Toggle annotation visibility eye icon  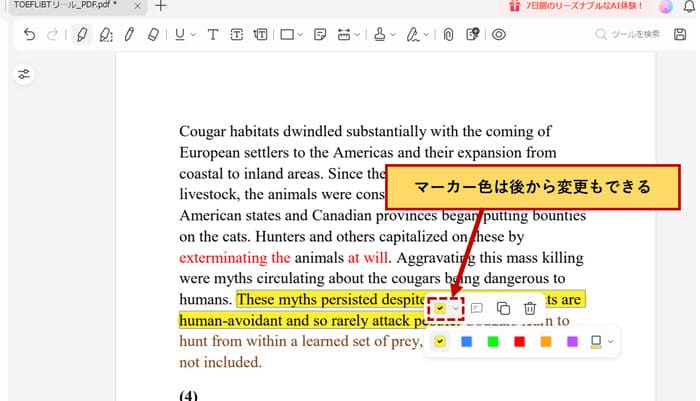498,35
